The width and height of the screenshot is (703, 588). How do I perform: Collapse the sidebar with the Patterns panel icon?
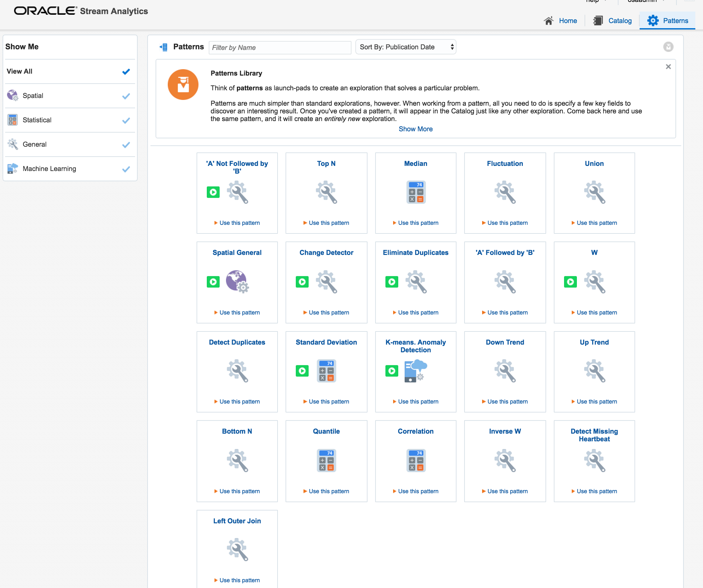pos(163,47)
